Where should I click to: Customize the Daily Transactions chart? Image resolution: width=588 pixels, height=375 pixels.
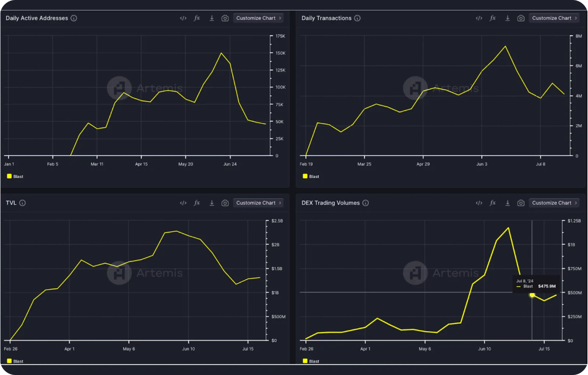[554, 18]
